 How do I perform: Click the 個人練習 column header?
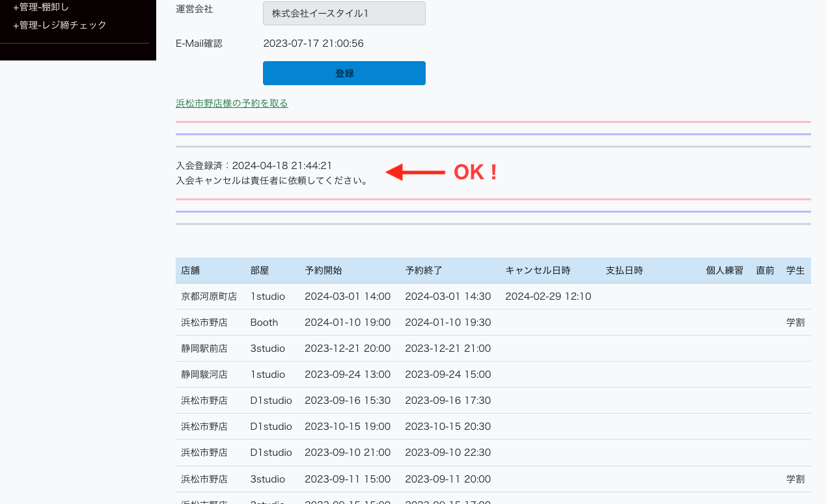724,271
